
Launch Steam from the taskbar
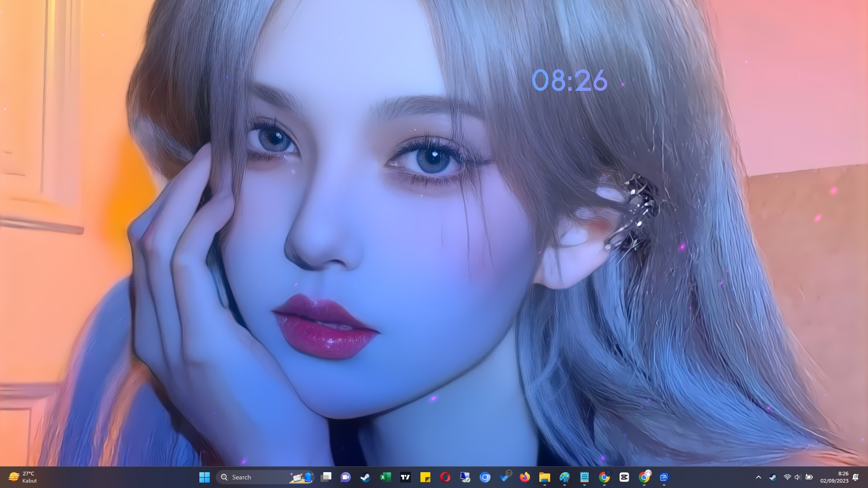click(365, 477)
